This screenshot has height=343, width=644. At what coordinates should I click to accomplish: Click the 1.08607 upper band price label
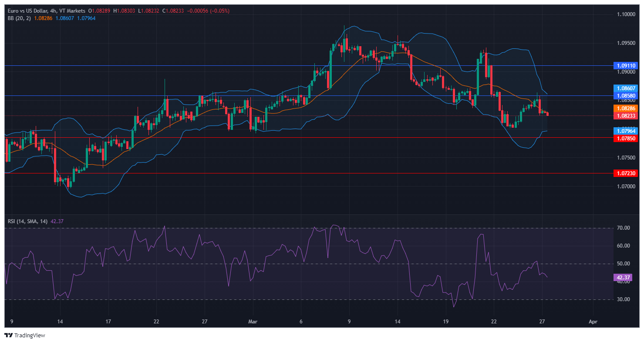coord(626,88)
